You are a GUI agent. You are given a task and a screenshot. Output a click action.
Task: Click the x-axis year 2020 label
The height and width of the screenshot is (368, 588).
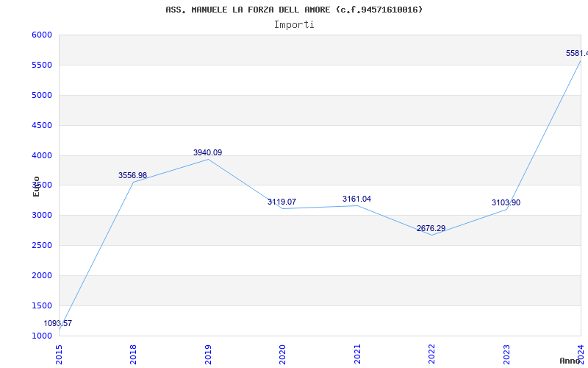pos(283,354)
